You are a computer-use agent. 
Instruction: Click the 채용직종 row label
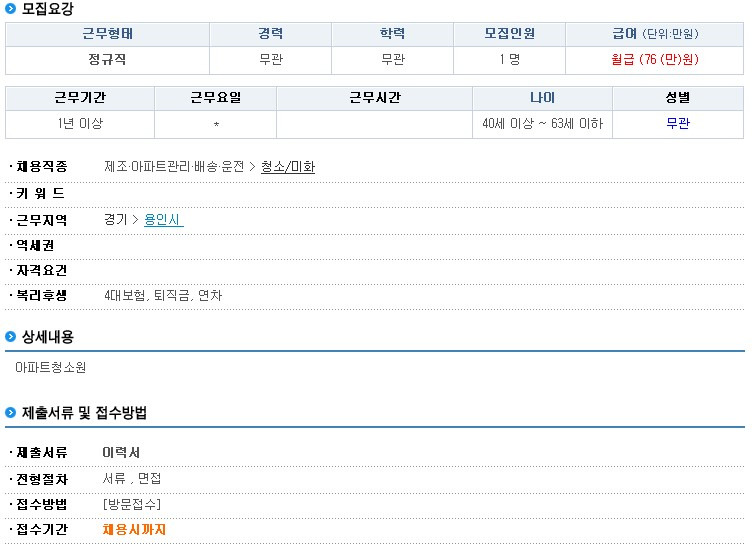tap(42, 167)
